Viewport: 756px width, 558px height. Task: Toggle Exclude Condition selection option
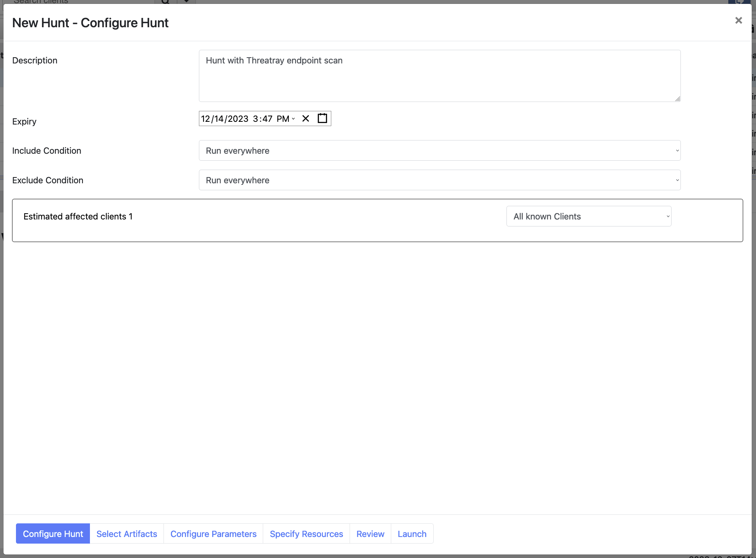[674, 179]
